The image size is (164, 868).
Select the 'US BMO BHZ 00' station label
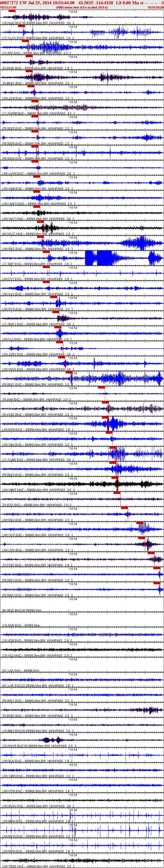tap(14, 731)
